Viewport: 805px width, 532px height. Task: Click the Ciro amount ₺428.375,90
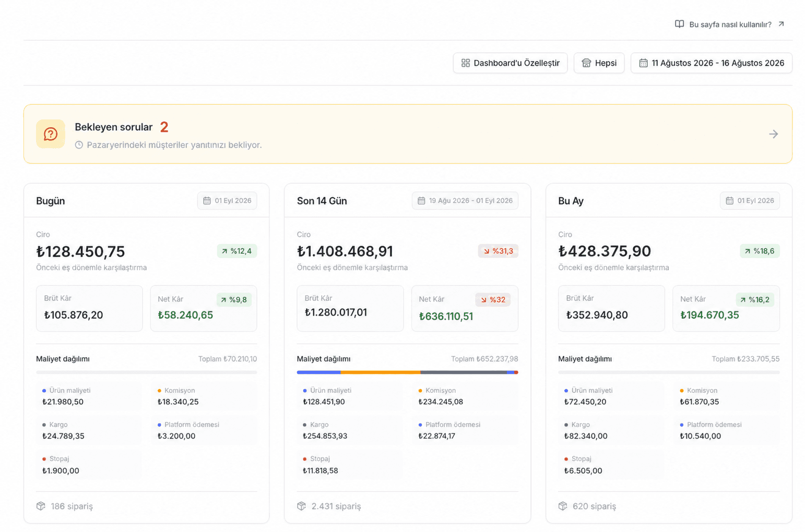point(605,251)
